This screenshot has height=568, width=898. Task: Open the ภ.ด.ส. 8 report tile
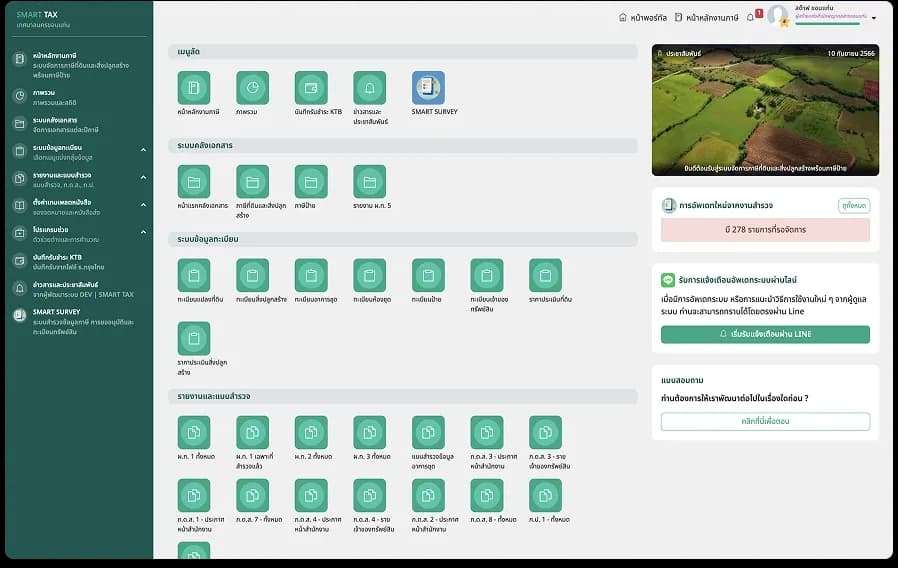487,495
